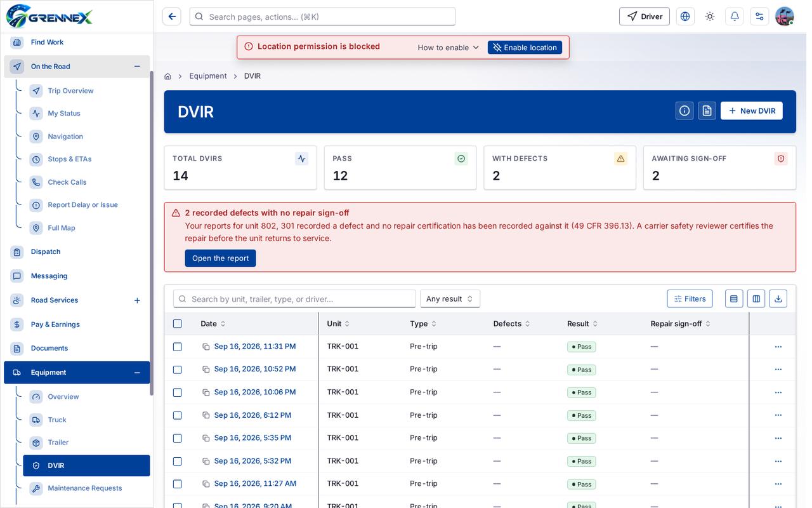Open the notifications bell

point(735,17)
